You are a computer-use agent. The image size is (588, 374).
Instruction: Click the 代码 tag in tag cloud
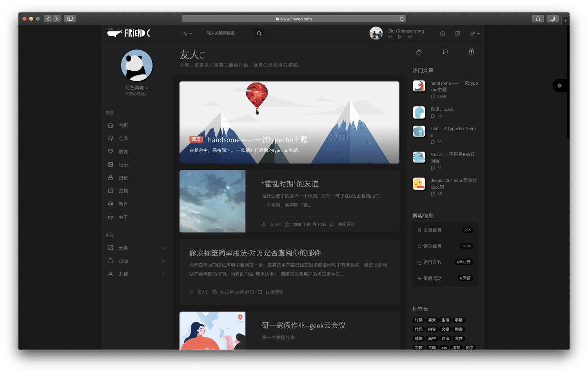(x=419, y=329)
